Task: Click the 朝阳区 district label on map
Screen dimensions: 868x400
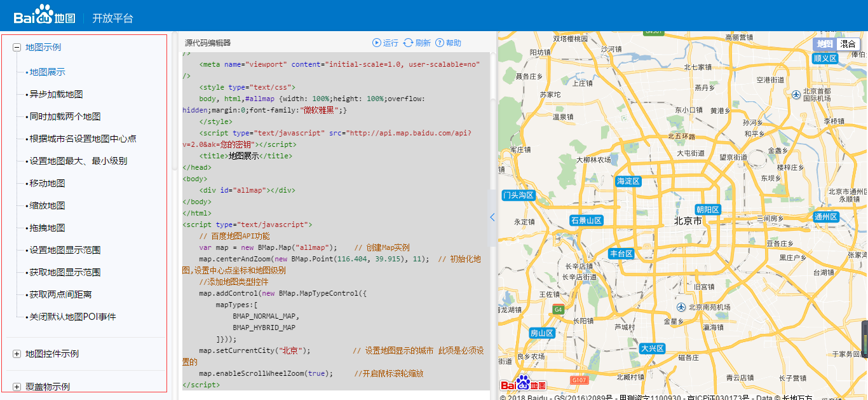Action: click(707, 210)
